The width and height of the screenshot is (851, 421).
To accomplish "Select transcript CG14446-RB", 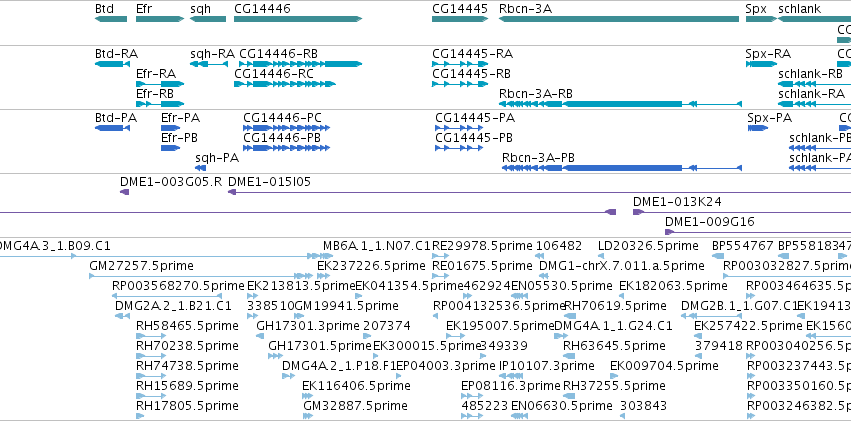I will click(x=300, y=64).
